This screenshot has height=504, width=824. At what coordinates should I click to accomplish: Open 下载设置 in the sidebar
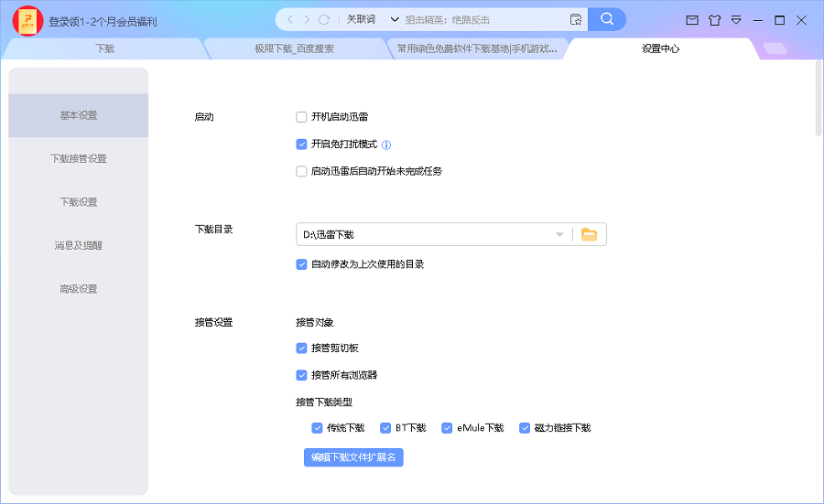tap(79, 202)
